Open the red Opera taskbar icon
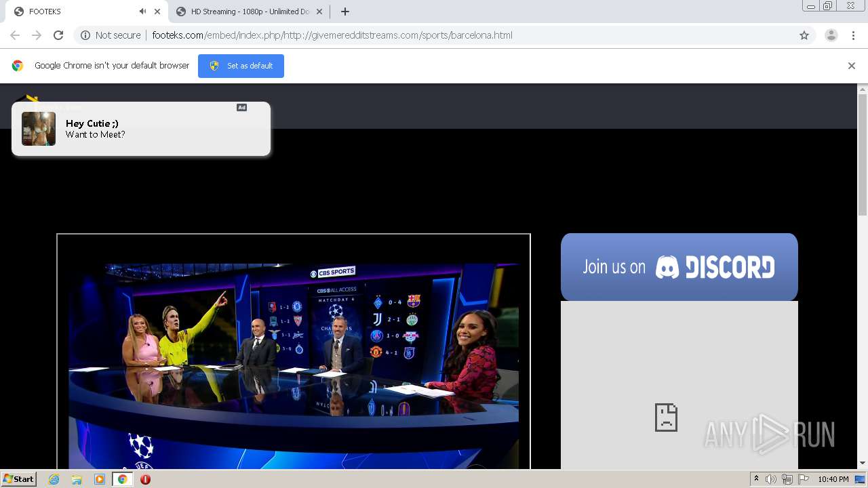This screenshot has height=488, width=868. click(x=145, y=479)
